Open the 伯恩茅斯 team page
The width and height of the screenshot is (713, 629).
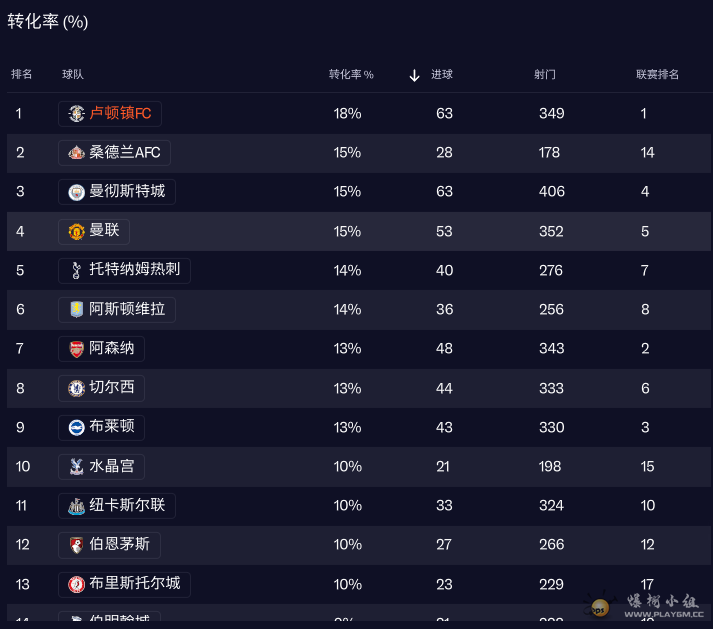(x=119, y=545)
